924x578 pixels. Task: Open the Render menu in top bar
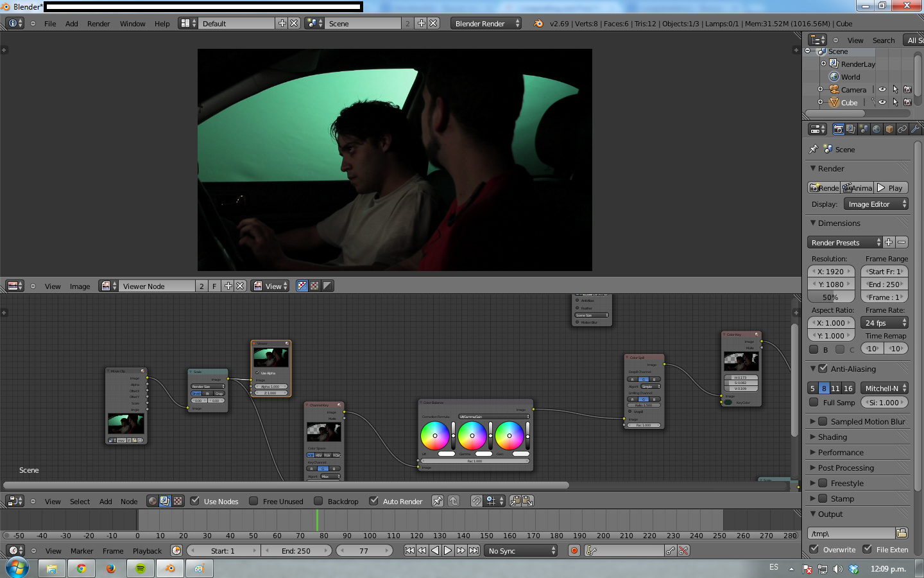coord(99,24)
